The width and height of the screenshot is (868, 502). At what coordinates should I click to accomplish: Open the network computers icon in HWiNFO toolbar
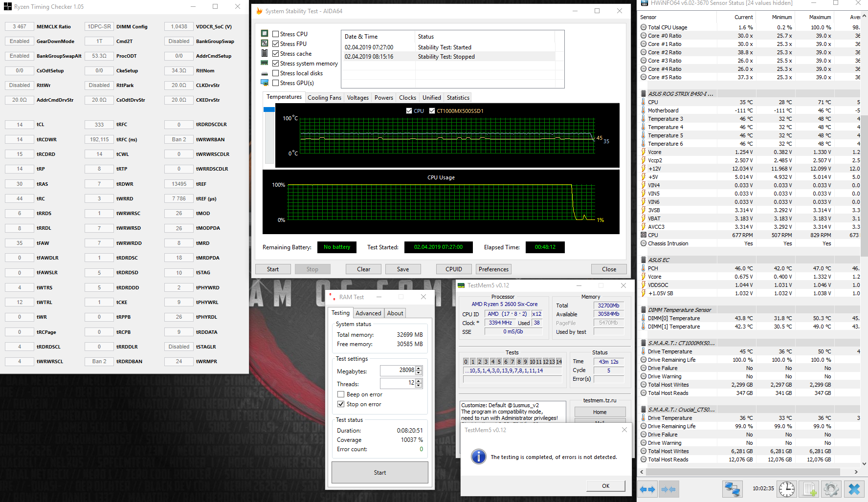733,489
